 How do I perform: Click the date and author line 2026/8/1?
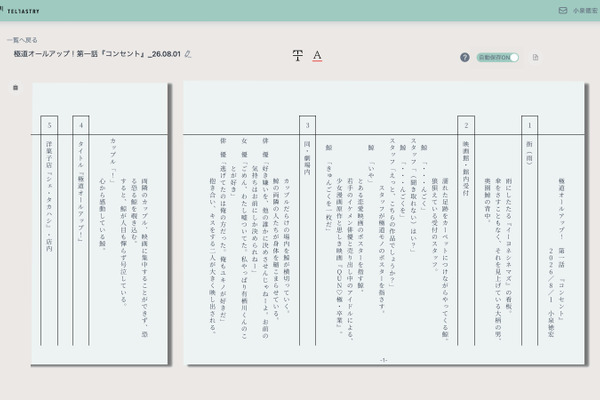click(x=551, y=292)
